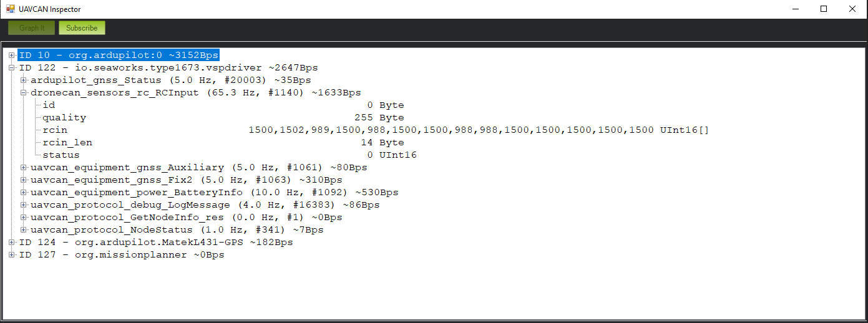The width and height of the screenshot is (868, 323).
Task: Expand uavcan_equipment_gnss_Fix2 entry
Action: 24,180
